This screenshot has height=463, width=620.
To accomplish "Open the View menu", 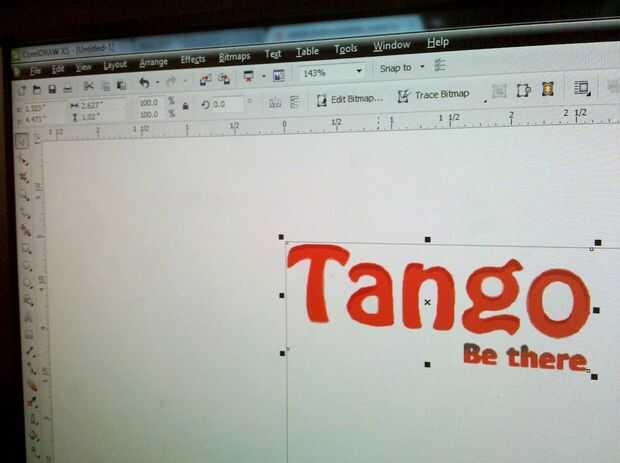I will point(83,68).
